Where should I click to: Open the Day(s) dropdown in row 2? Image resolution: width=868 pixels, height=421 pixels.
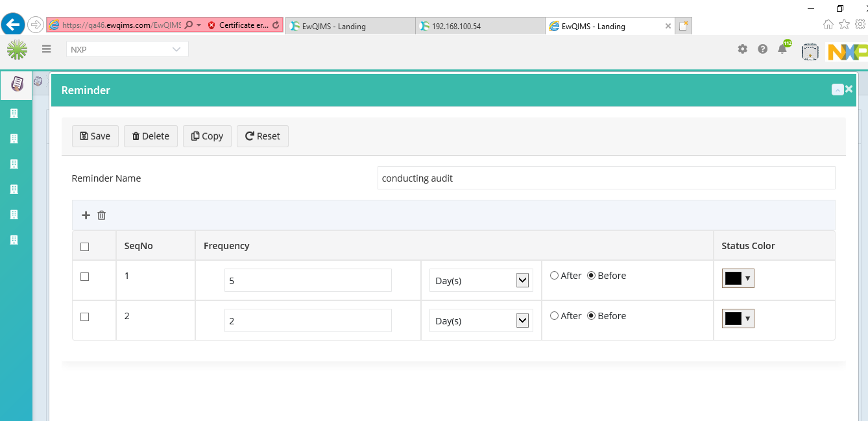[481, 320]
